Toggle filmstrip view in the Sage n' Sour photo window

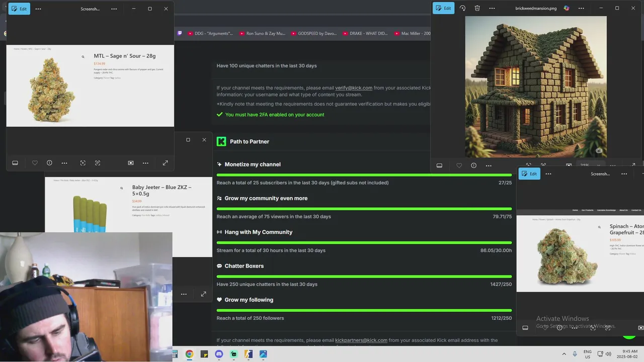(15, 163)
